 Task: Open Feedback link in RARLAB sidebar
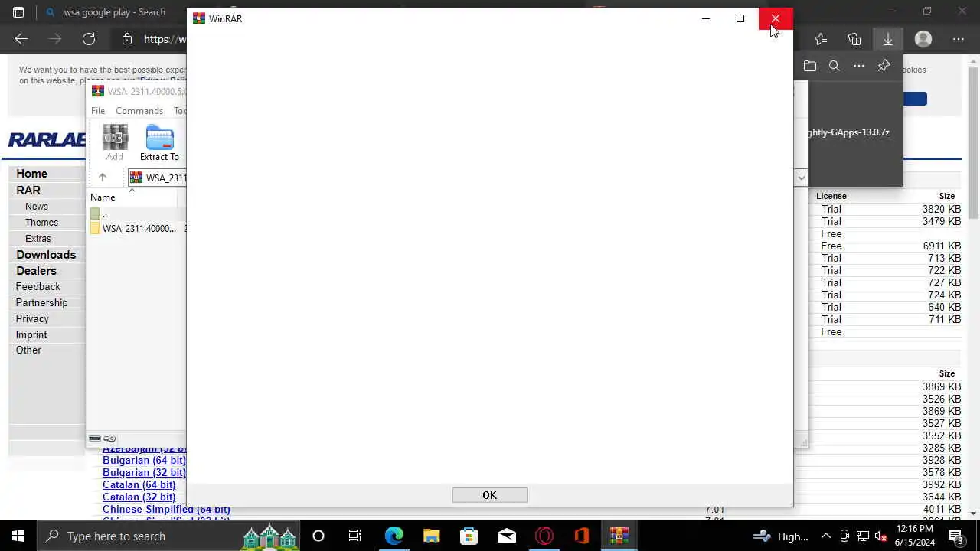point(38,287)
